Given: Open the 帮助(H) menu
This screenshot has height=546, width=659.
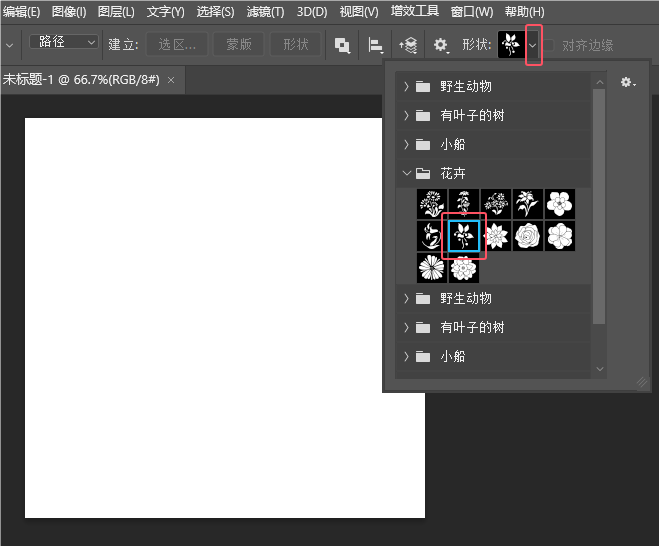Looking at the screenshot, I should [525, 12].
